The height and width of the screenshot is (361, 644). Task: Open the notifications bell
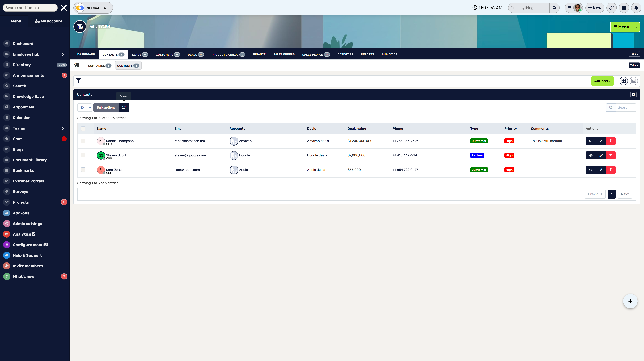click(636, 7)
